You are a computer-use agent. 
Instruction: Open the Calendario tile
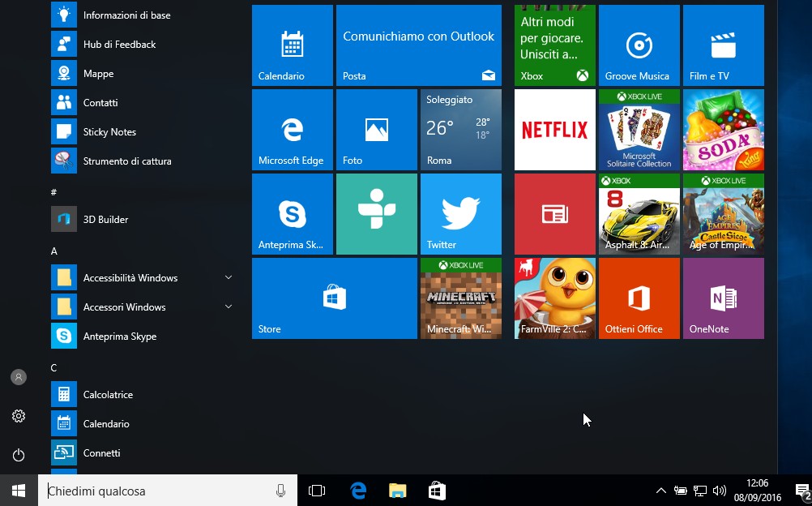pos(292,45)
